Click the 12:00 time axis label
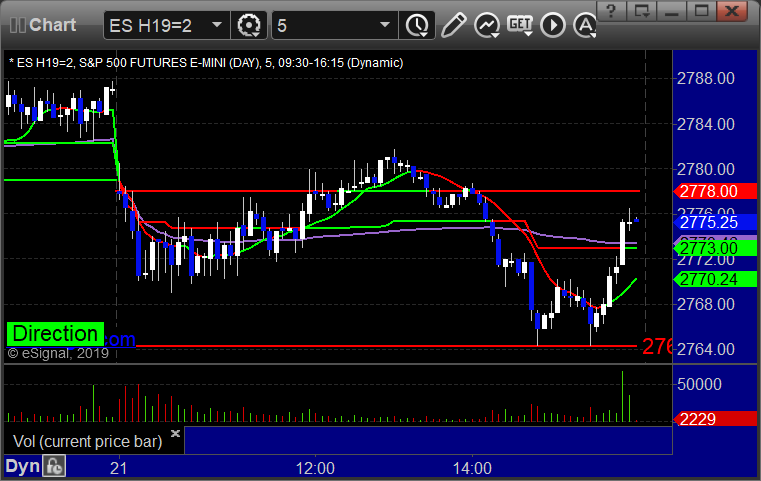The width and height of the screenshot is (761, 481). 315,468
